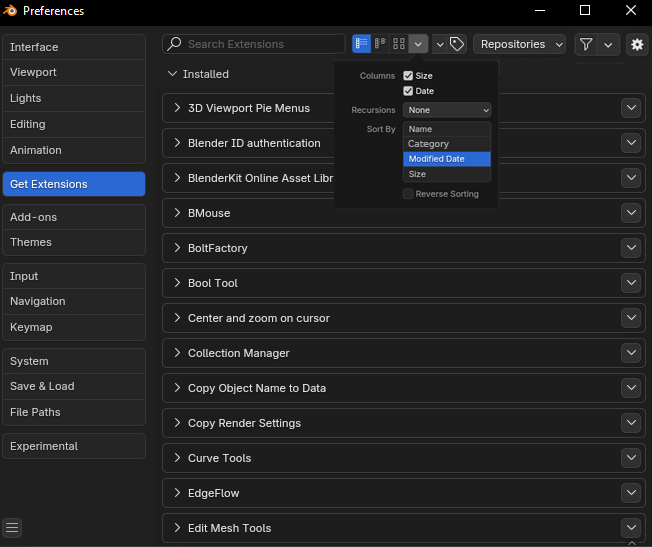Expand BlenderKit Online Asset Library entry

pos(177,178)
